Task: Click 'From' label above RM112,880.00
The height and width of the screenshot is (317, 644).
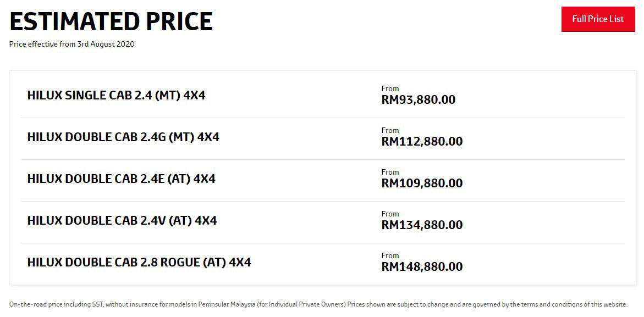Action: coord(390,130)
